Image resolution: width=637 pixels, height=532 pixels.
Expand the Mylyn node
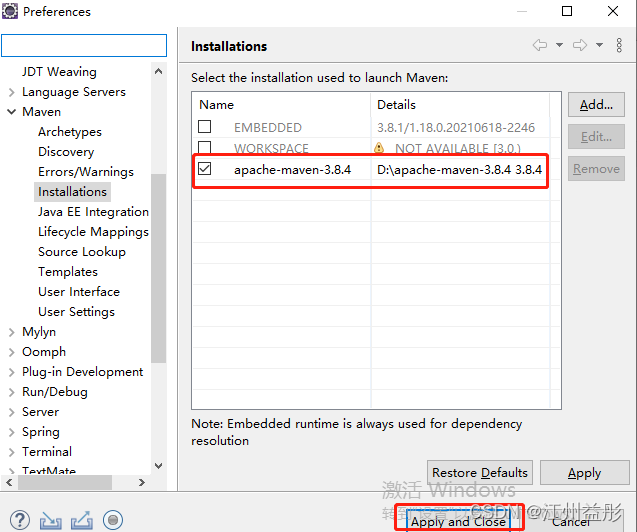tap(12, 332)
